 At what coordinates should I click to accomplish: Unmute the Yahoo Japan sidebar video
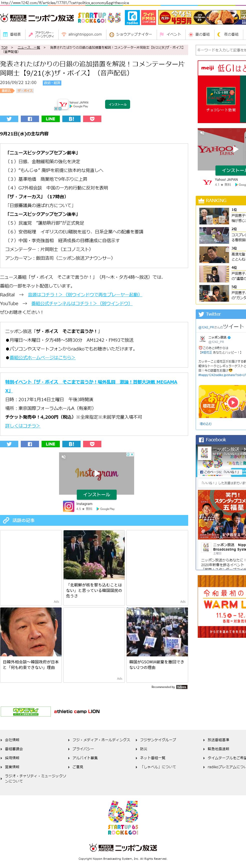pyautogui.click(x=202, y=133)
